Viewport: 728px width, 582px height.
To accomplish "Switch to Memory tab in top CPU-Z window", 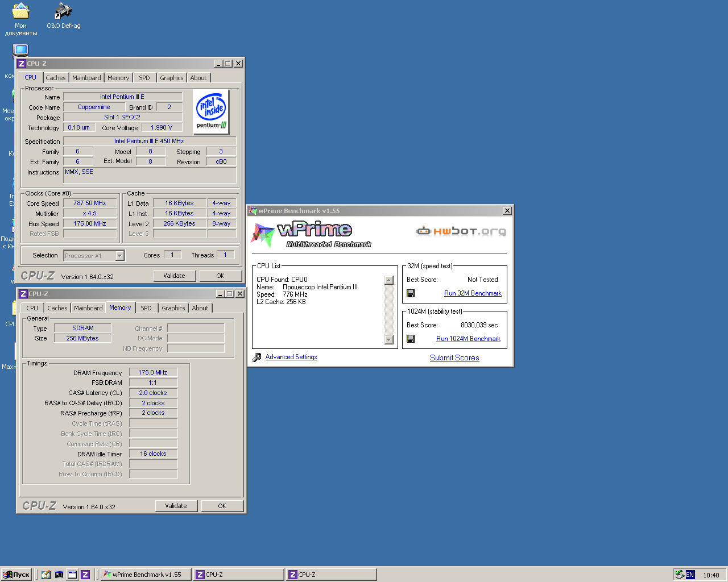I will (118, 78).
